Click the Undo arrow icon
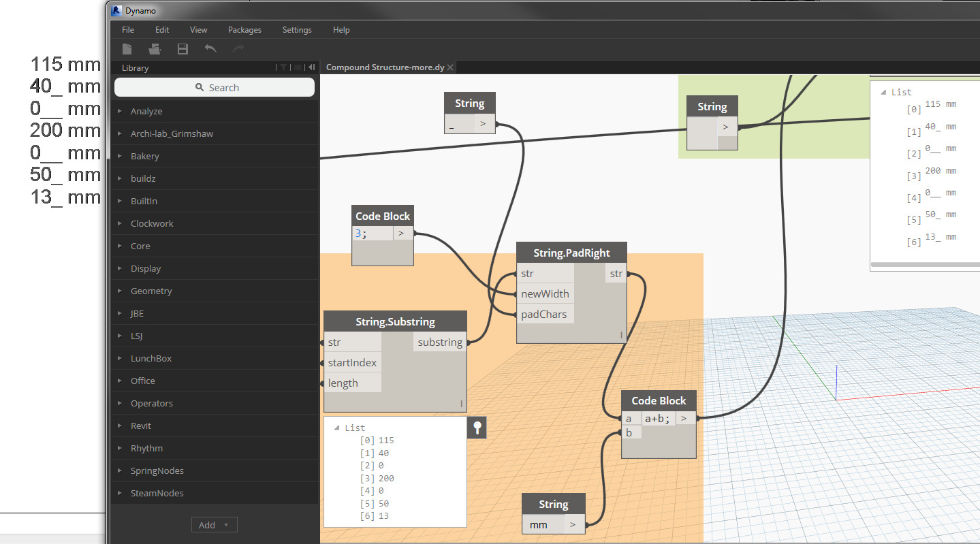 click(x=210, y=49)
